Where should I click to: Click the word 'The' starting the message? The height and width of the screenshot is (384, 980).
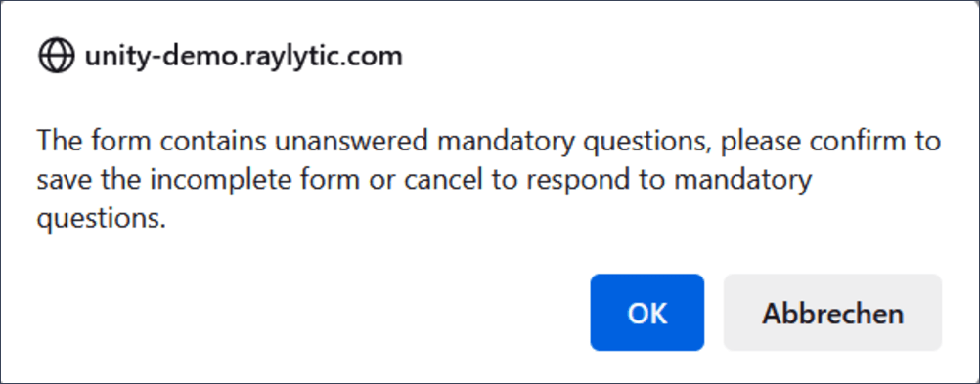pos(60,141)
